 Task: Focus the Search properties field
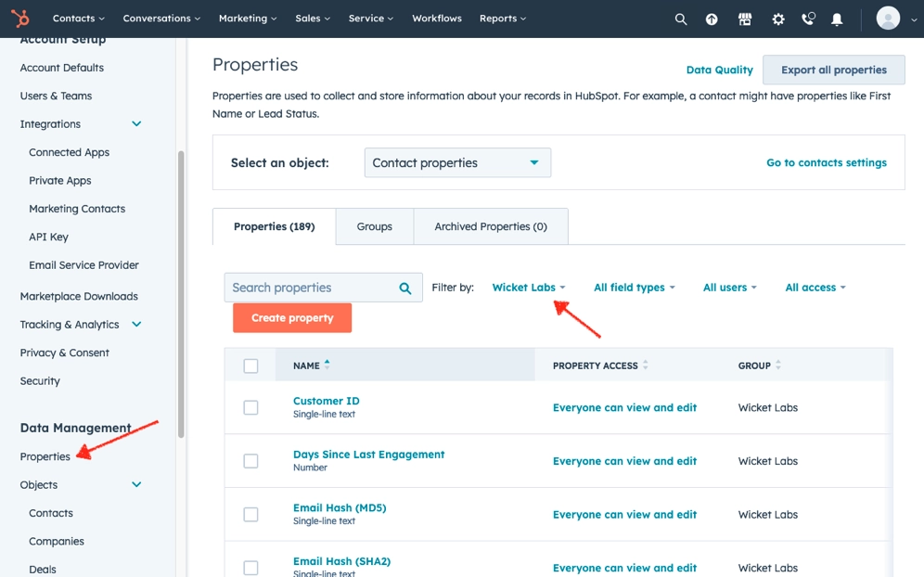(312, 288)
